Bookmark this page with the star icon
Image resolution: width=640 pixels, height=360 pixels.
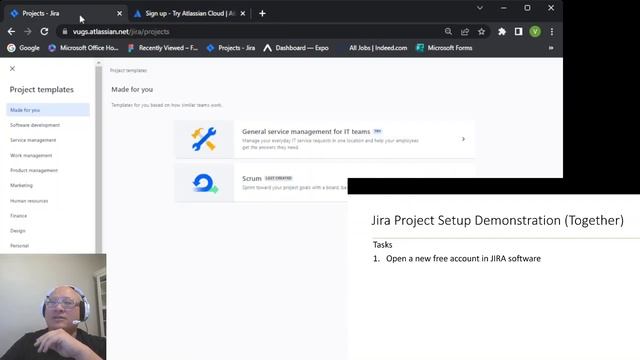coord(482,31)
